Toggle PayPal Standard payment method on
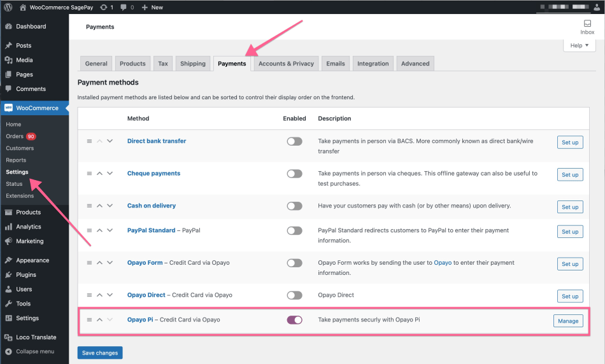This screenshot has height=364, width=605. coord(294,230)
